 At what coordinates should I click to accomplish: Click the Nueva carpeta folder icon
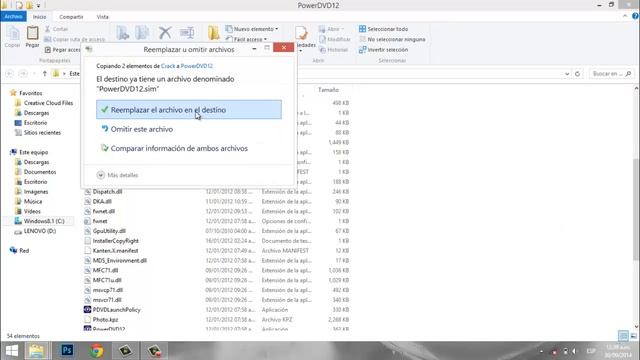(x=213, y=33)
